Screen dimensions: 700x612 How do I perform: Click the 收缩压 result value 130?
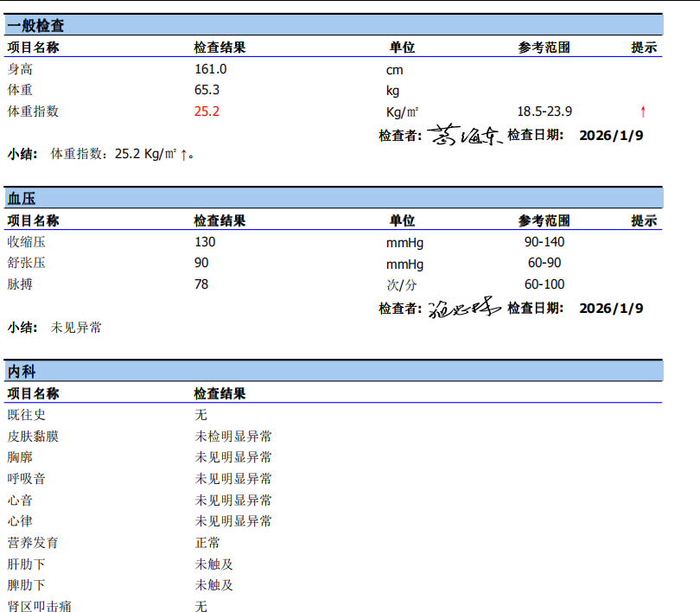coord(205,242)
